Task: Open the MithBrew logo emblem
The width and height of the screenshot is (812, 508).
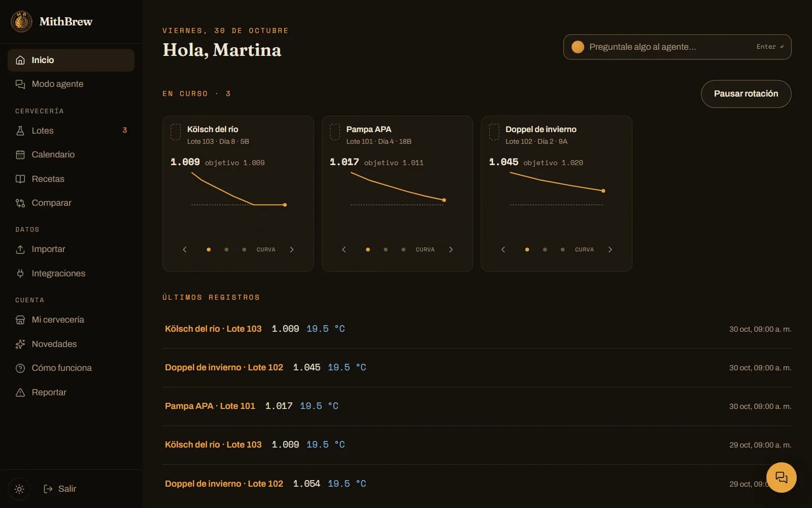Action: coord(21,21)
